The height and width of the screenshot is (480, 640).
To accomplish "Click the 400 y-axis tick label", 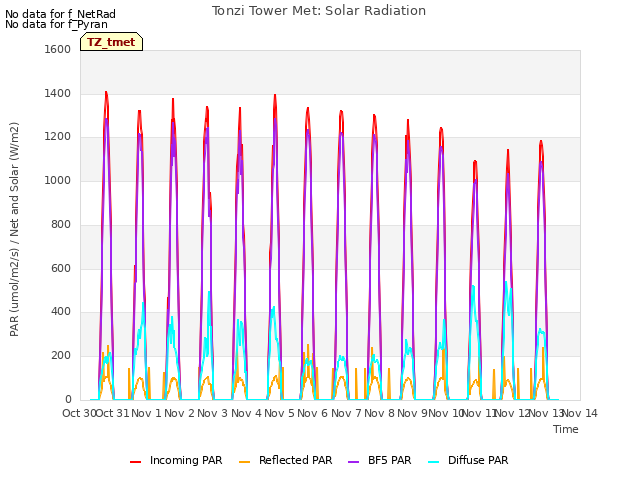I will tap(61, 312).
